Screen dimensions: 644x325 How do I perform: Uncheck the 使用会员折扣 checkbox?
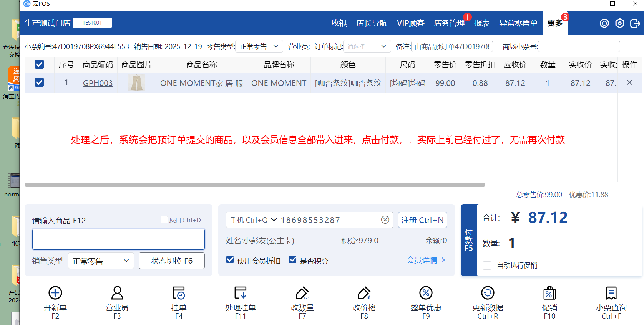[x=230, y=260]
